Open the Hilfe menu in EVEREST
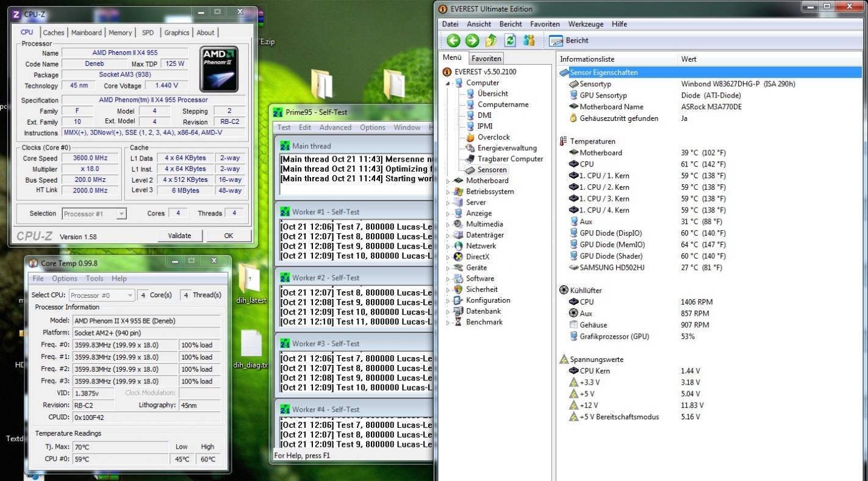Viewport: 868px width, 481px height. click(619, 24)
